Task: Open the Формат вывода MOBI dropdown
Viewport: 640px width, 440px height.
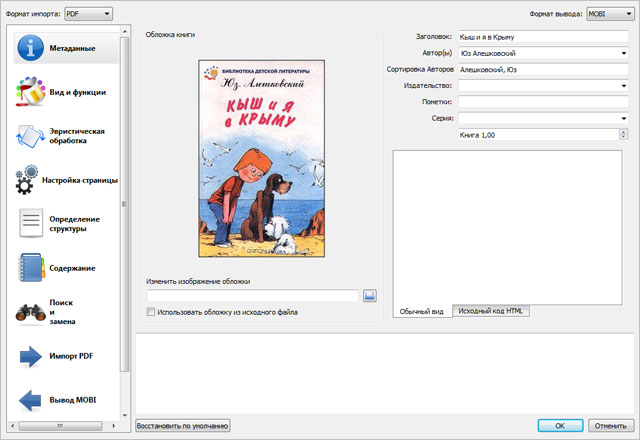Action: tap(610, 14)
